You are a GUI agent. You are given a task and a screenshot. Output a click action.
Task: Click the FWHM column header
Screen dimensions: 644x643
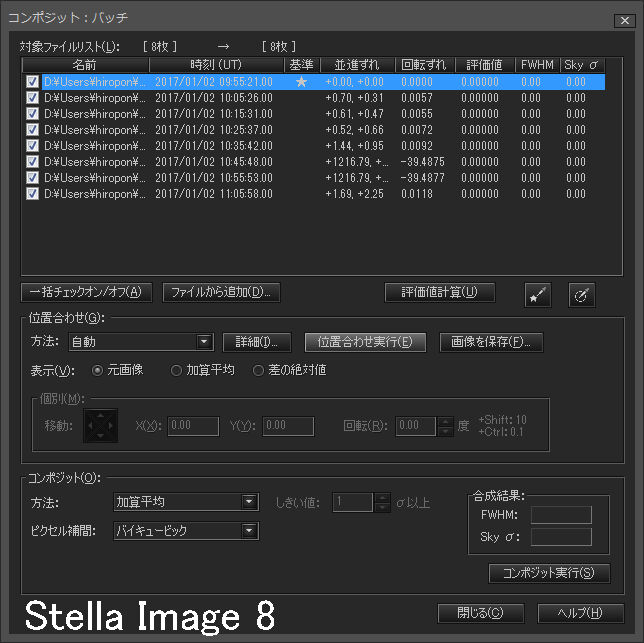click(537, 65)
